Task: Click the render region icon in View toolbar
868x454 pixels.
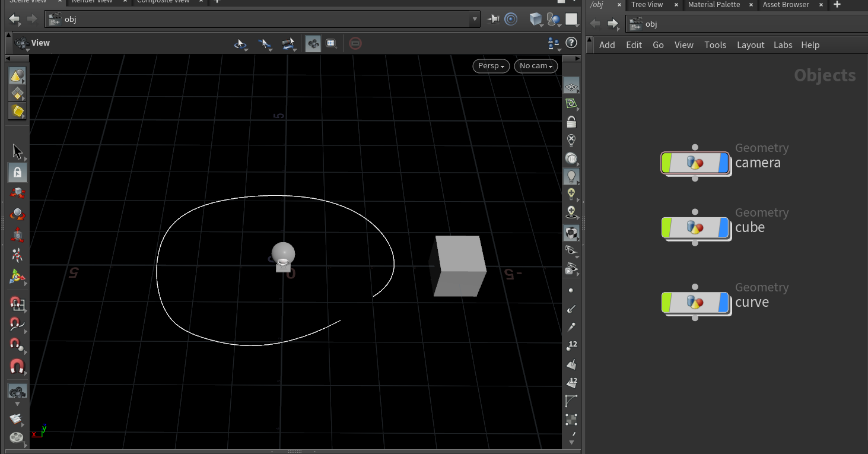Action: tap(331, 43)
